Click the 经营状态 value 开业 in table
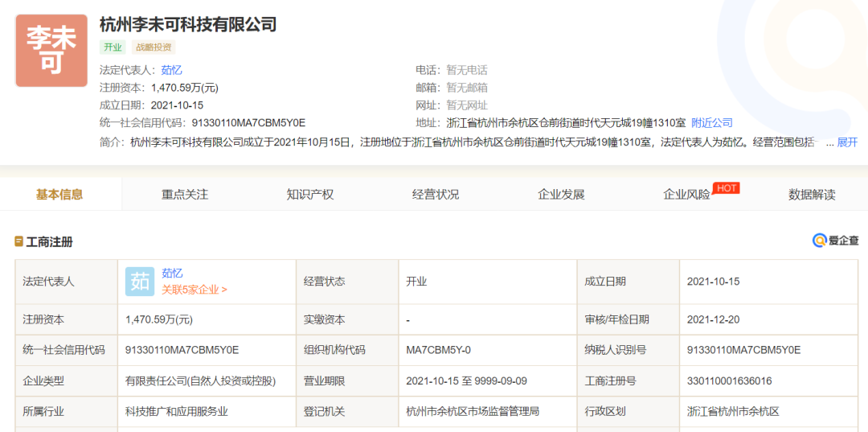 click(416, 282)
